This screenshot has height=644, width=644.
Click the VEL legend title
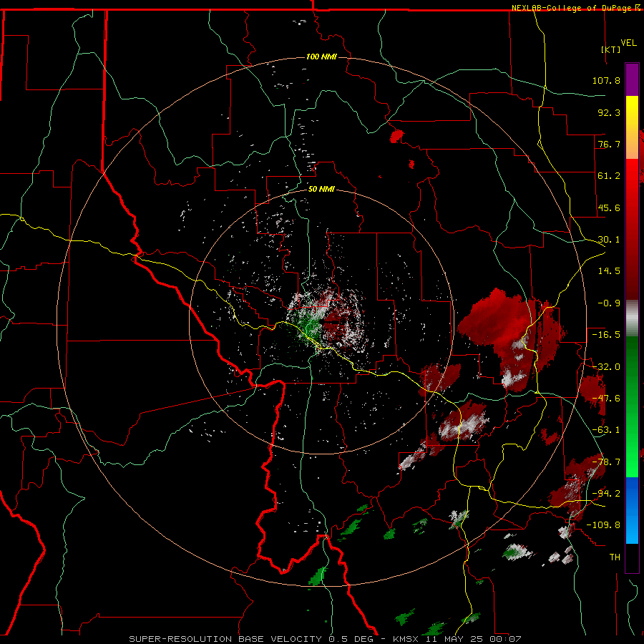(628, 43)
